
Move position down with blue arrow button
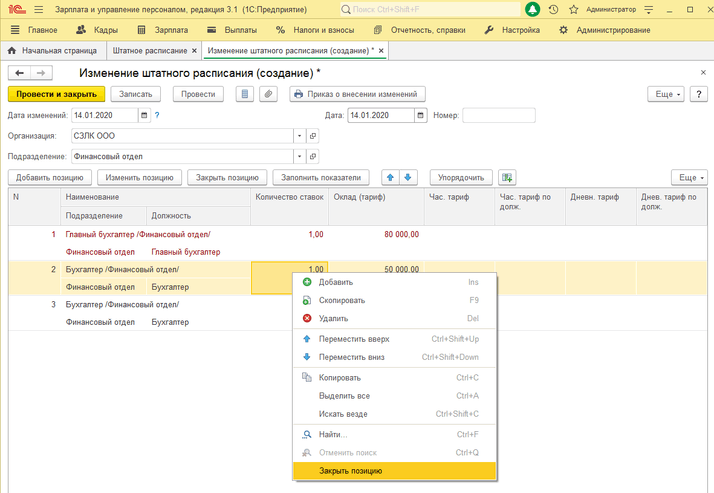click(408, 177)
